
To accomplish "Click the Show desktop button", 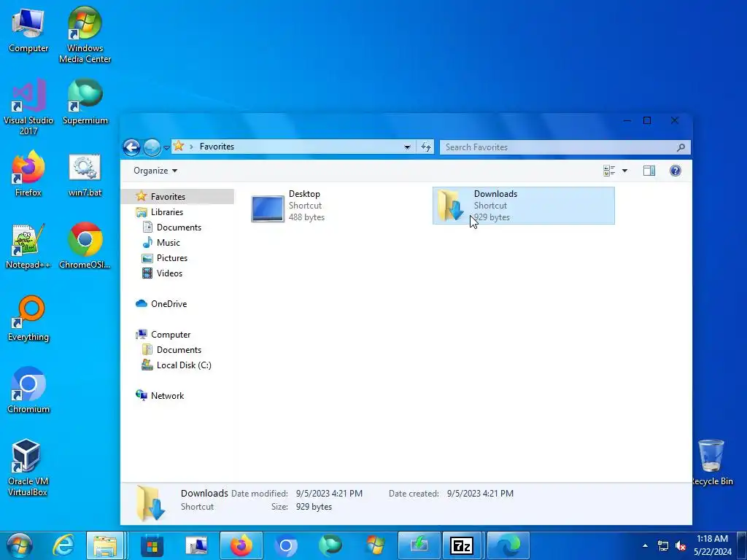I will [742, 545].
